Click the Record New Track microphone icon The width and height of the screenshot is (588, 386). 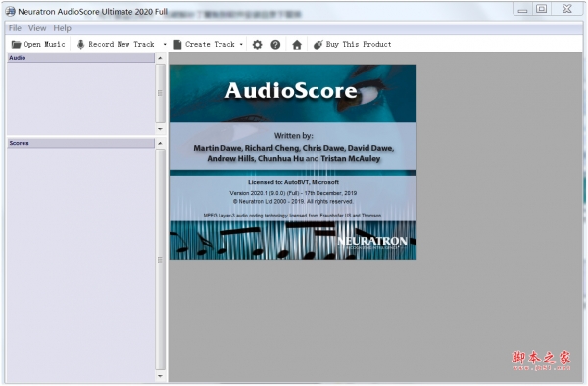80,45
